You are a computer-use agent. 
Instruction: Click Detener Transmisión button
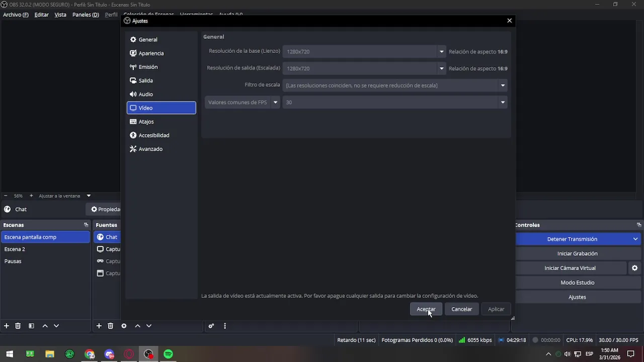click(x=572, y=239)
